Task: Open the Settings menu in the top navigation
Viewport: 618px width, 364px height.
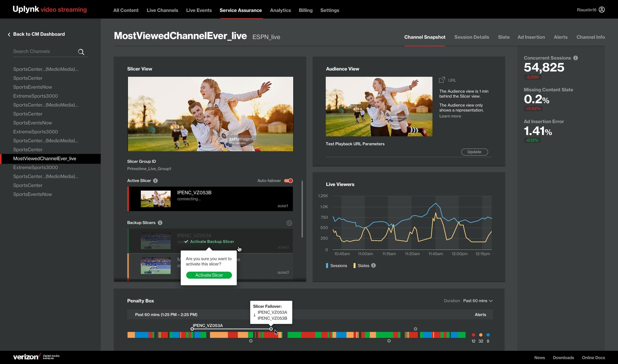Action: tap(330, 10)
